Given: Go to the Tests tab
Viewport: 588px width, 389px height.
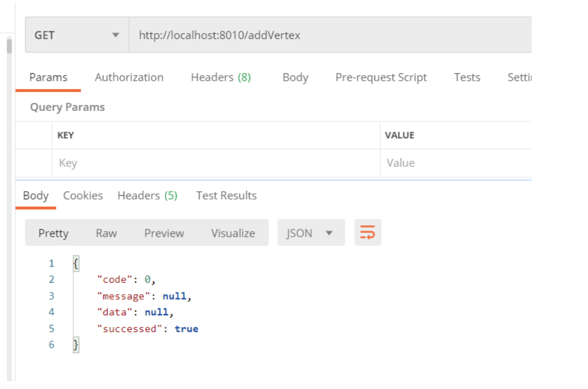Looking at the screenshot, I should tap(467, 77).
